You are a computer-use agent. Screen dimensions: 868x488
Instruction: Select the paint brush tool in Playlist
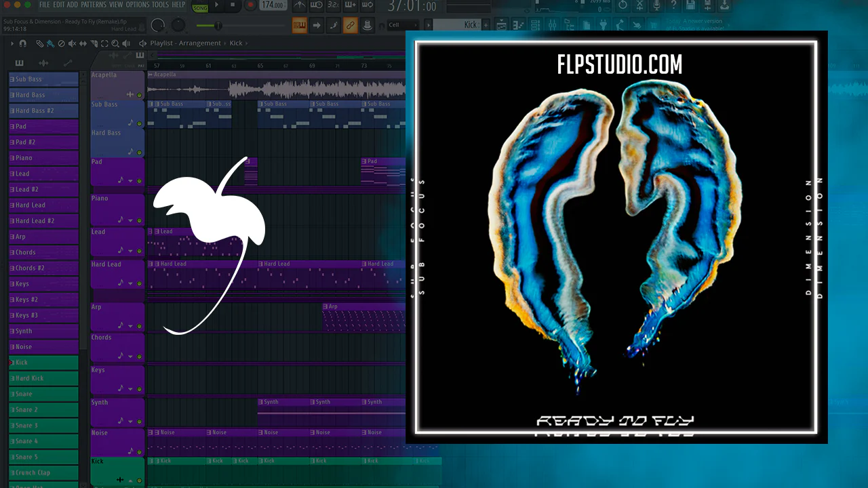click(50, 43)
